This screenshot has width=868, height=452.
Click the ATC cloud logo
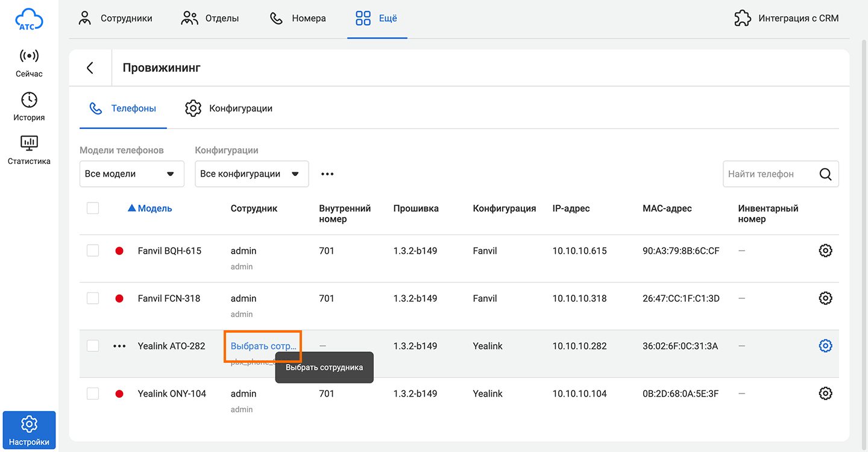29,20
